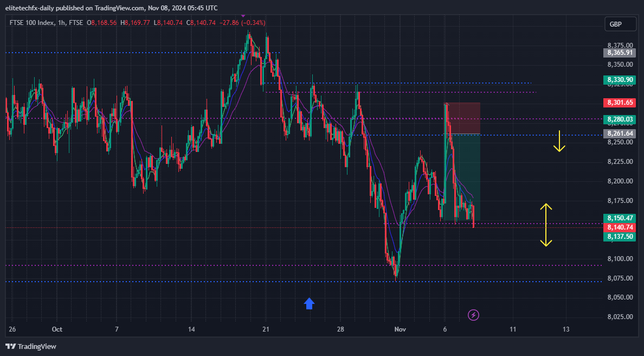644x356 pixels.
Task: Click the 8,150.47 green price label
Action: pyautogui.click(x=620, y=218)
